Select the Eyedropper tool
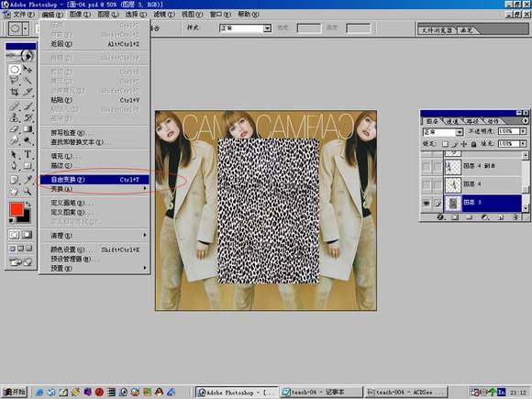Image resolution: width=532 pixels, height=399 pixels. 28,180
